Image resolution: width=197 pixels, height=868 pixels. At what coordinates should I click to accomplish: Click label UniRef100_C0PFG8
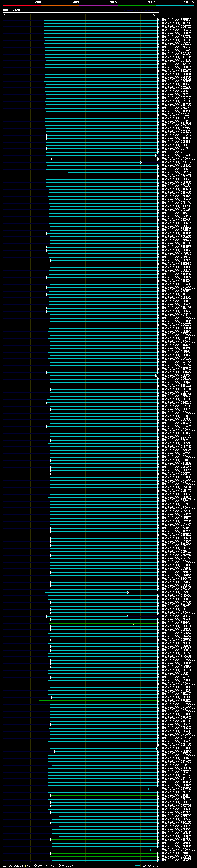[177, 616]
